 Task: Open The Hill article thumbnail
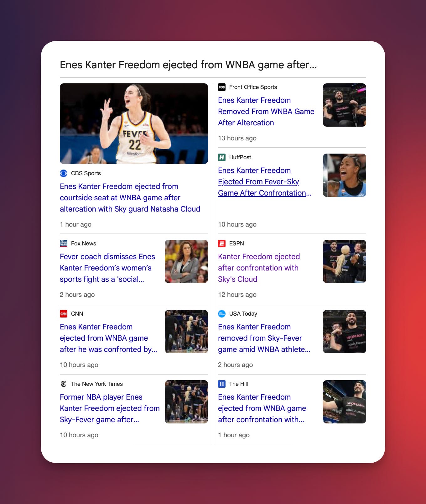(x=345, y=402)
